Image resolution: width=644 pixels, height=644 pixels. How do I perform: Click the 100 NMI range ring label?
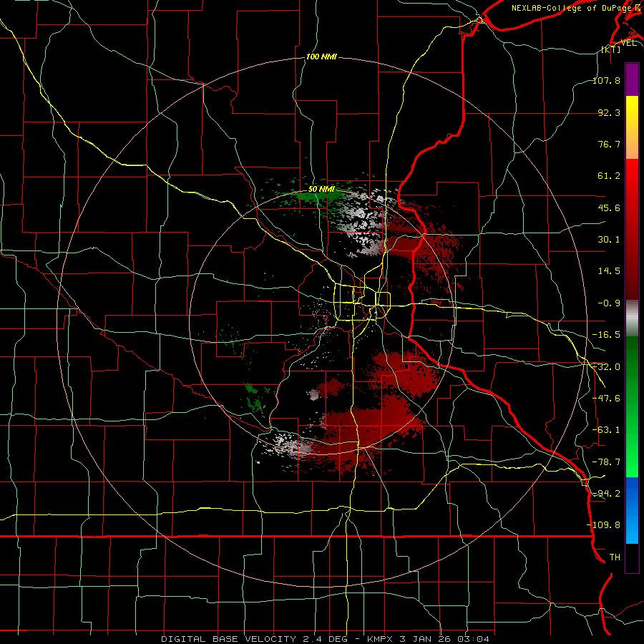coord(321,57)
